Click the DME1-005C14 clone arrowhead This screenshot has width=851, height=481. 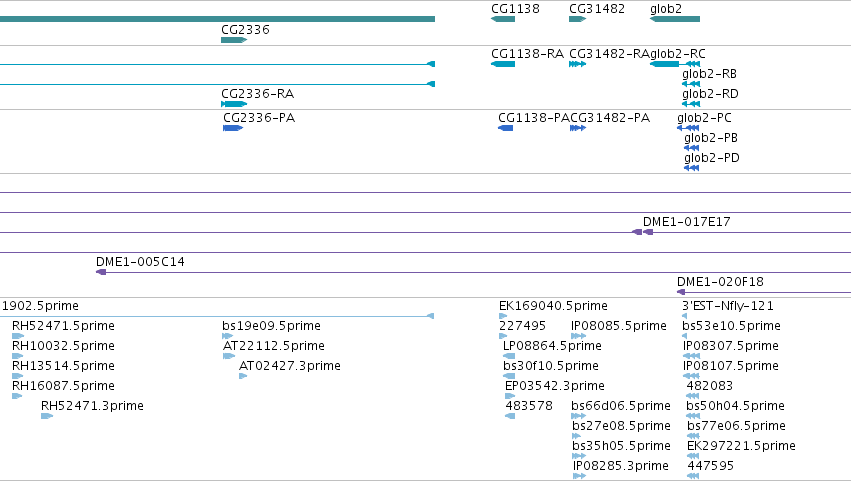101,272
